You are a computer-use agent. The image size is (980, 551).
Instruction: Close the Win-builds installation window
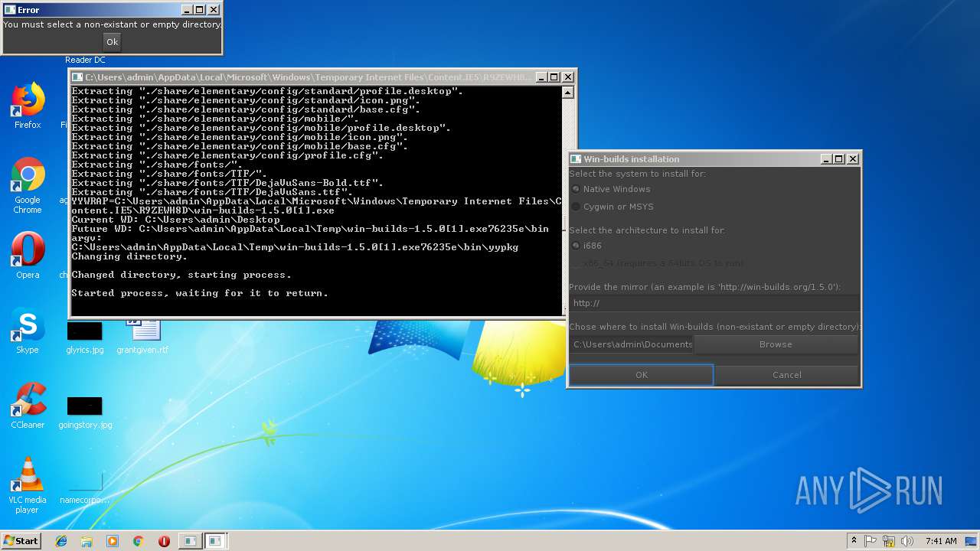(852, 159)
